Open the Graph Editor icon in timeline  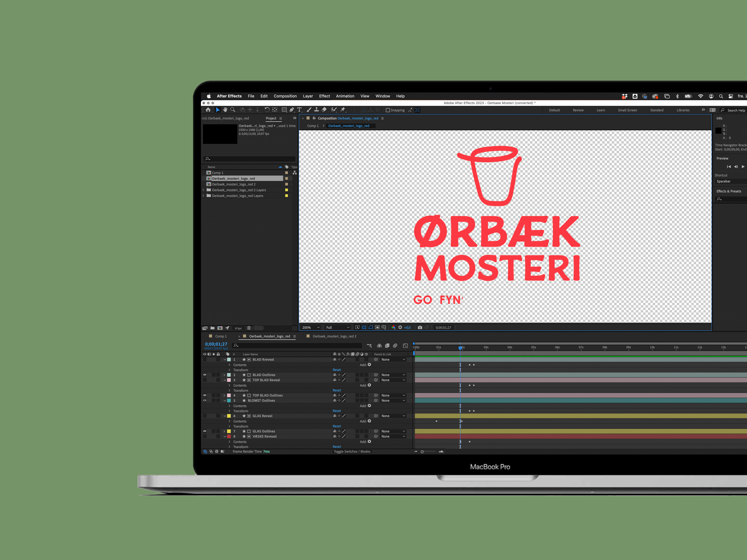tap(406, 346)
